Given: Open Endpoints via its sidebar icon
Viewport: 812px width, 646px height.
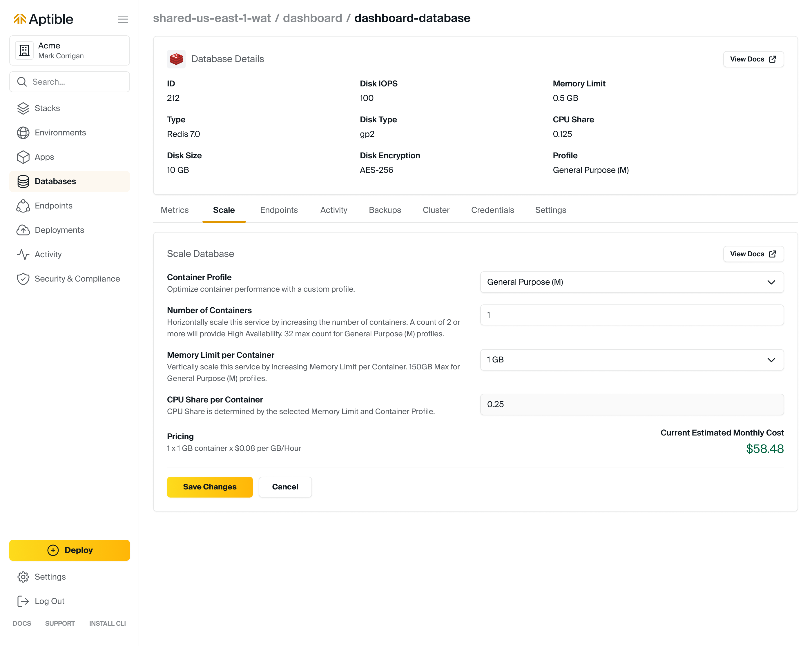Looking at the screenshot, I should click(x=23, y=206).
